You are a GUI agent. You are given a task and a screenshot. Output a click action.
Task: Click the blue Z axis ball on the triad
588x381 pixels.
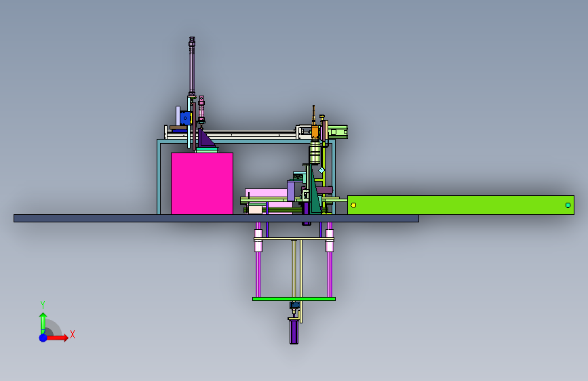[x=43, y=338]
